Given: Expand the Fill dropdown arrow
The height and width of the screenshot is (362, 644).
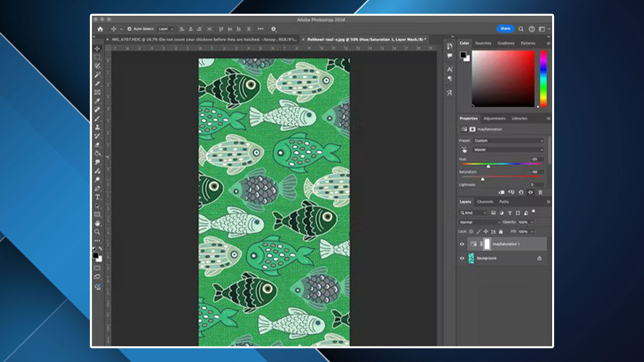Looking at the screenshot, I should [532, 232].
